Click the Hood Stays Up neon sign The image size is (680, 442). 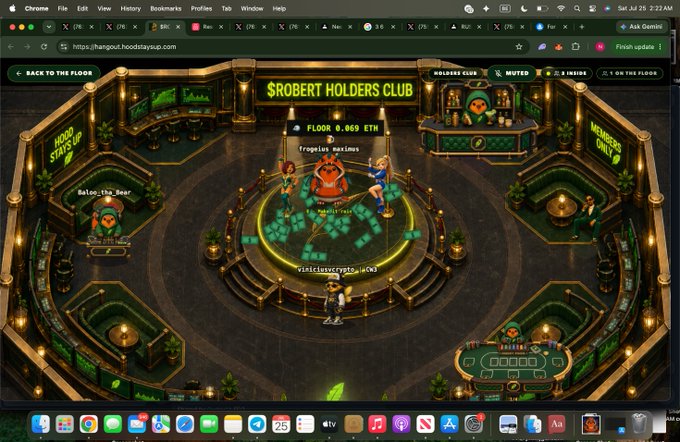pos(65,145)
